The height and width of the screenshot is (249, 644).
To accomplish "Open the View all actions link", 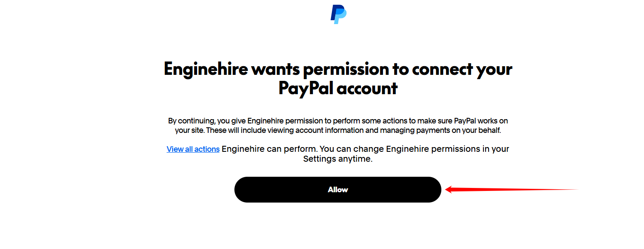I will click(x=193, y=149).
